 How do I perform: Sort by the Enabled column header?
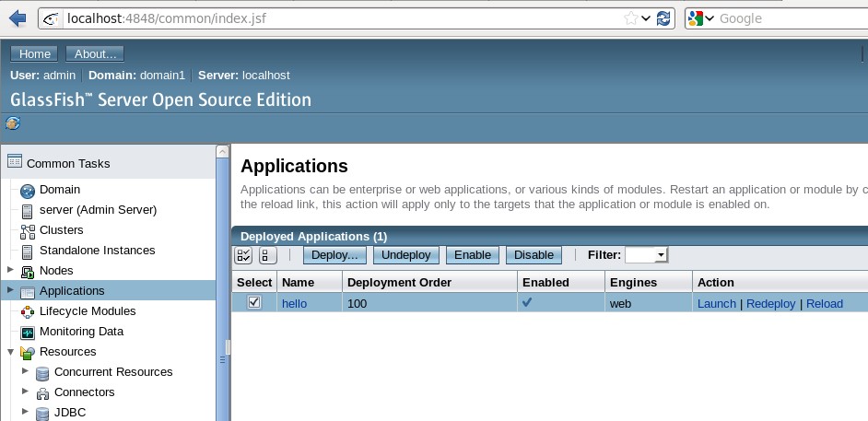[x=545, y=282]
